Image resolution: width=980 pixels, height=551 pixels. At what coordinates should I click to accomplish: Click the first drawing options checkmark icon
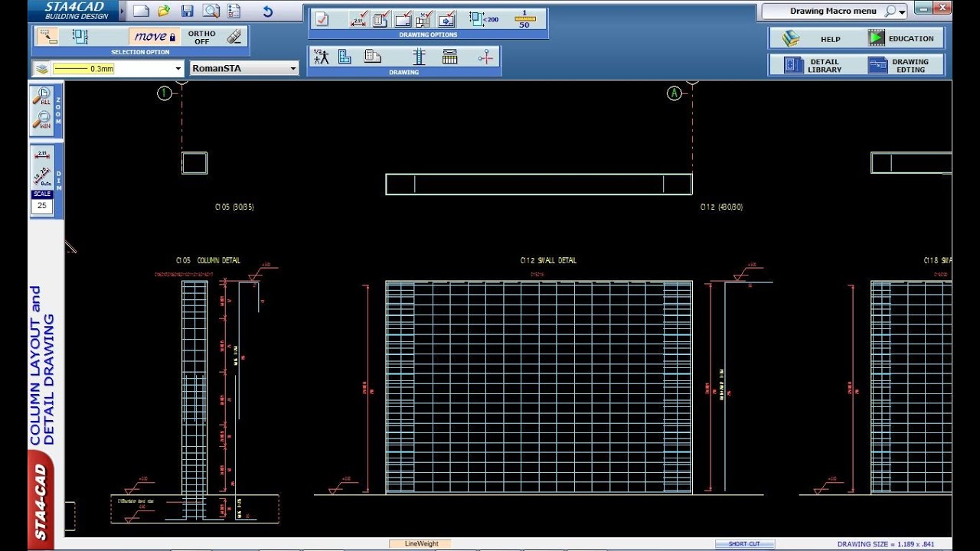tap(322, 20)
